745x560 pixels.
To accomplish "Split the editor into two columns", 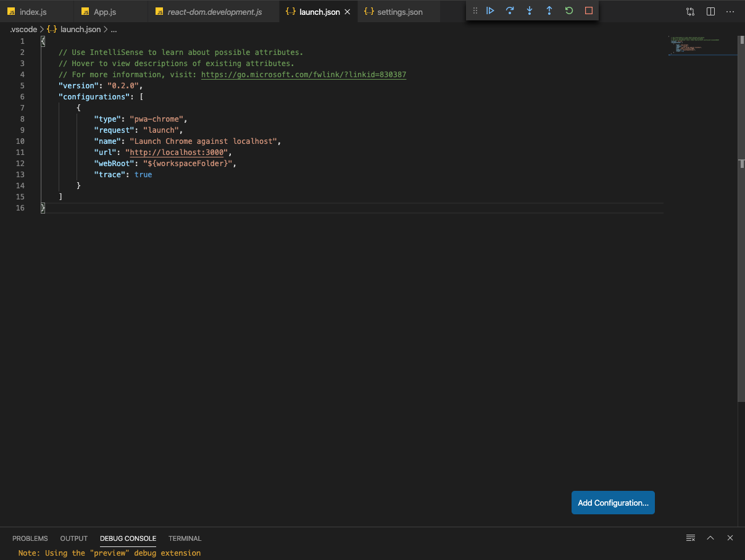I will point(710,11).
